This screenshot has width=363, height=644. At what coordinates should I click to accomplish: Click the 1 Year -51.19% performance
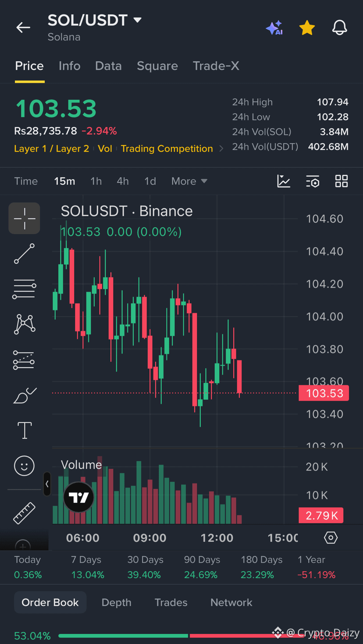(317, 567)
